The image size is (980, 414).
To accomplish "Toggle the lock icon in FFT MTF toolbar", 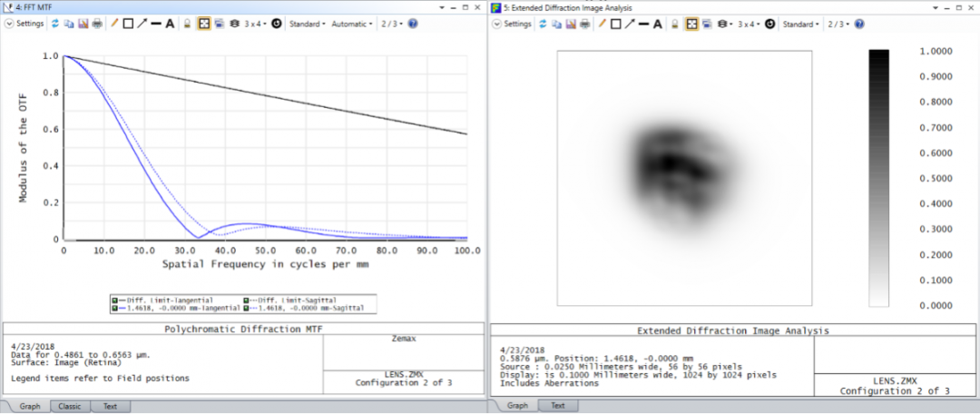I will (187, 24).
